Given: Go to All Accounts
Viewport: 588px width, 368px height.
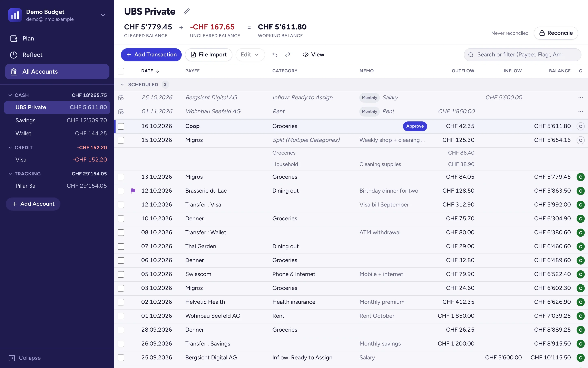Looking at the screenshot, I should [57, 72].
